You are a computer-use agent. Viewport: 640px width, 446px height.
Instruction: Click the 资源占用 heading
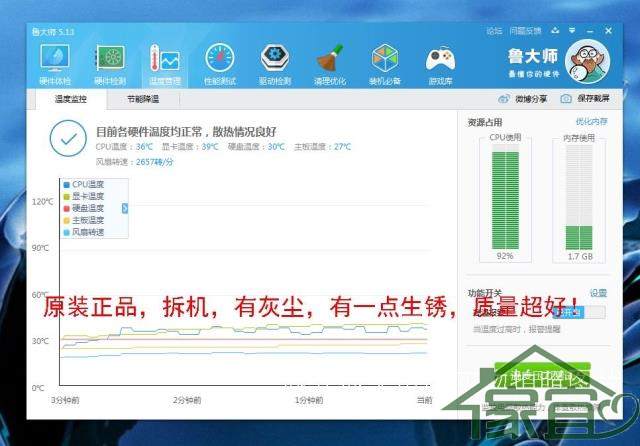[485, 122]
